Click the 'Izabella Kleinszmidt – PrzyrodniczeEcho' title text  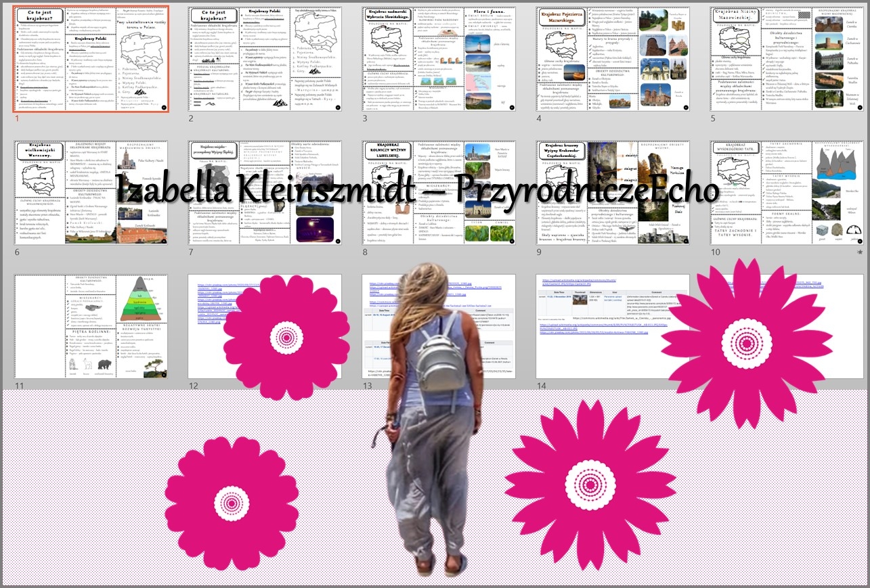click(x=416, y=190)
